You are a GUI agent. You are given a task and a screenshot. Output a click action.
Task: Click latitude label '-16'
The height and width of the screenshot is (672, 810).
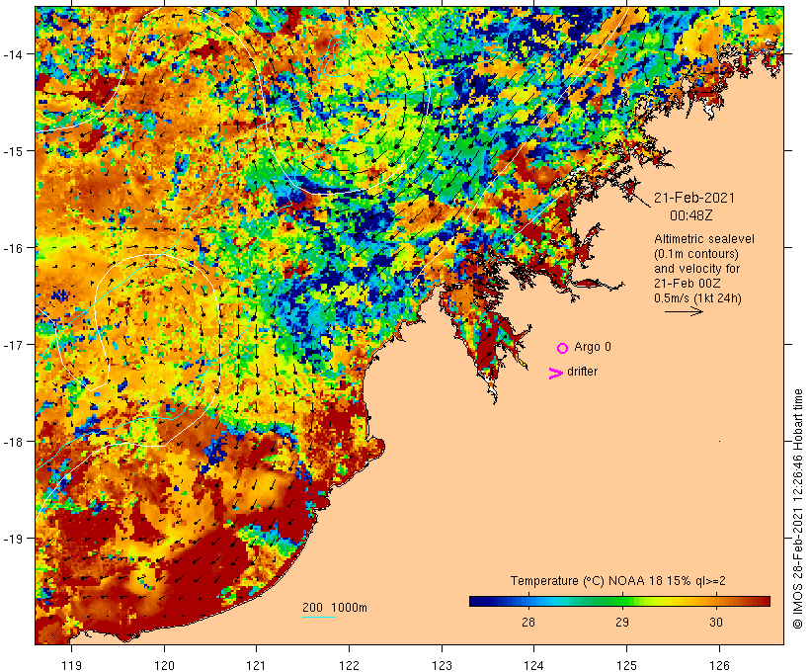click(12, 248)
